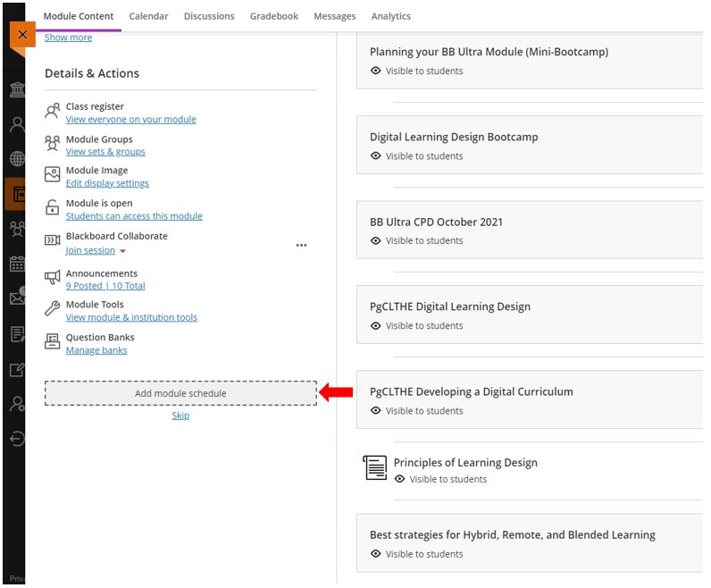Close the module panel with orange X
The image size is (711, 588).
pyautogui.click(x=22, y=35)
